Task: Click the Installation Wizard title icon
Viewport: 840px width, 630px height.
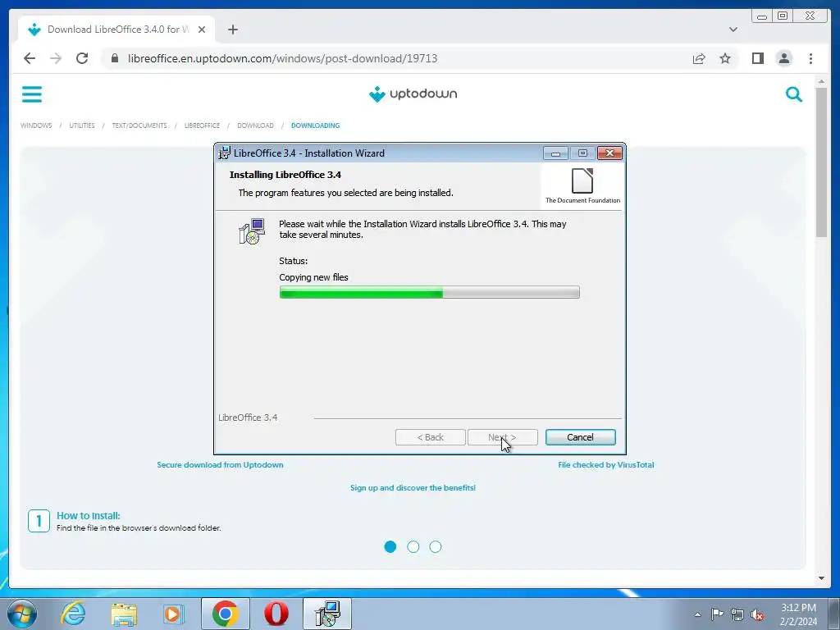Action: coord(225,153)
